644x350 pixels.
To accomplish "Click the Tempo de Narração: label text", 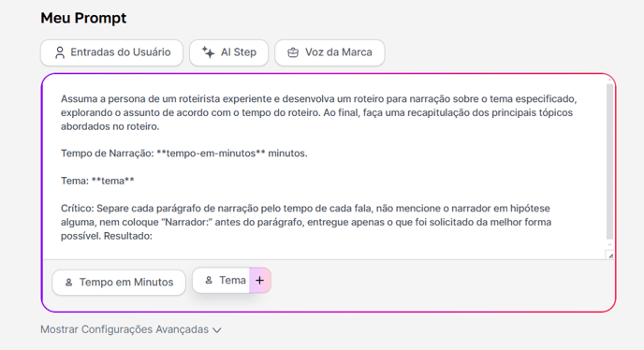I will point(108,153).
